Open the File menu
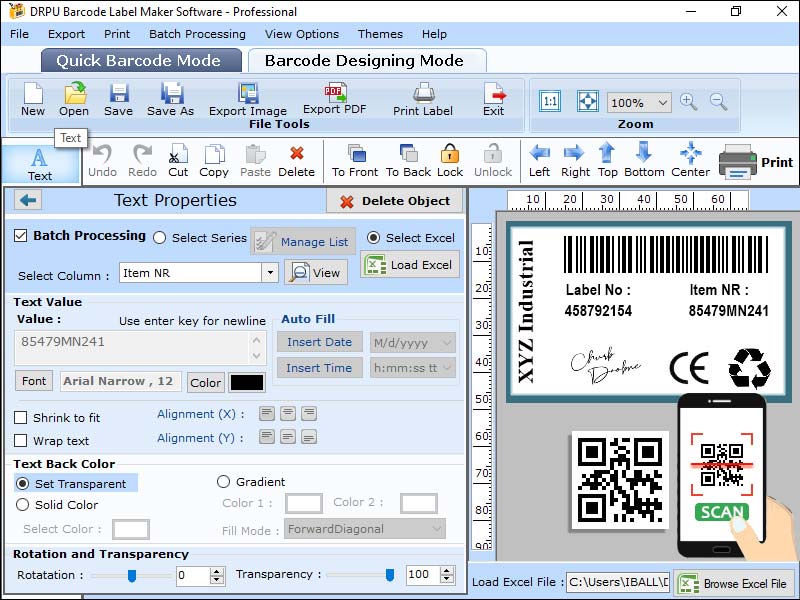This screenshot has width=800, height=600. coord(19,34)
